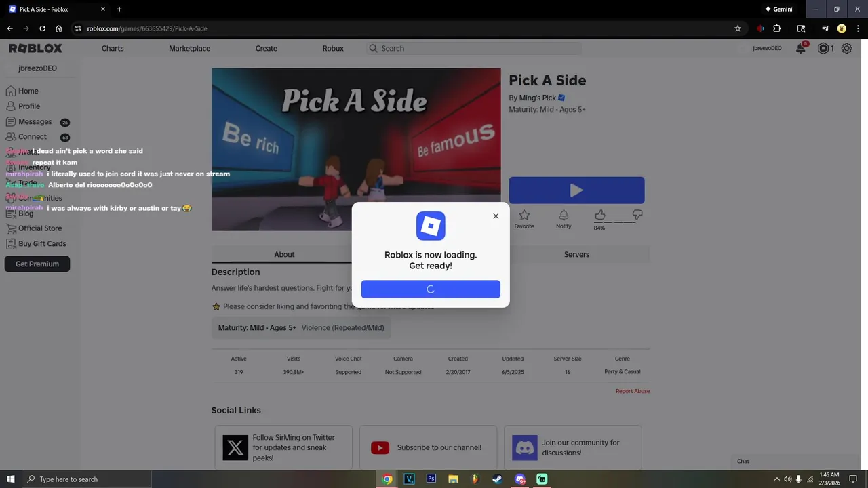Click the jbreezoDEO username in the header

tap(767, 48)
